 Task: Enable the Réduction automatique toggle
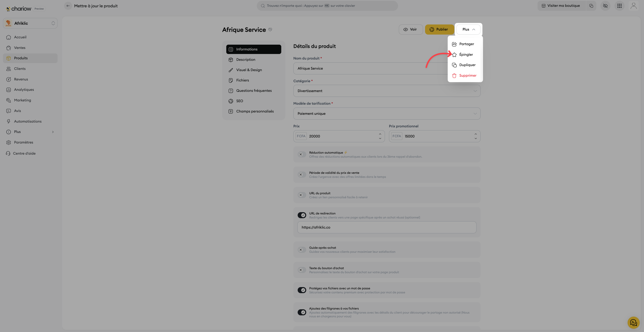302,154
